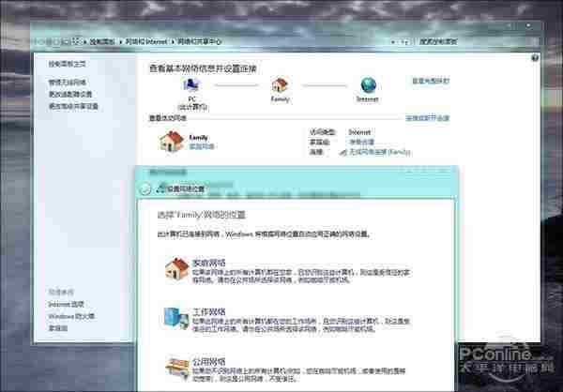
Task: Open Internet 选项 in the sidebar
Action: pyautogui.click(x=67, y=305)
